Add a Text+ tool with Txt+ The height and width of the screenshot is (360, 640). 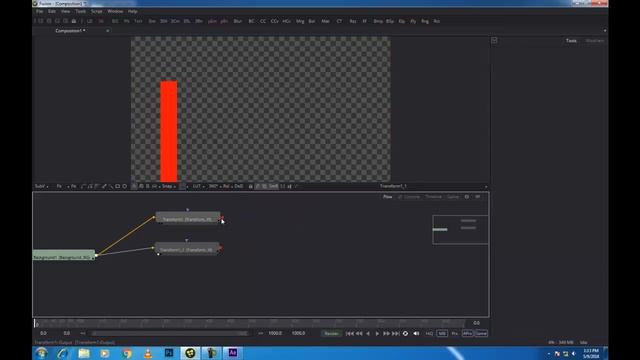click(x=138, y=21)
